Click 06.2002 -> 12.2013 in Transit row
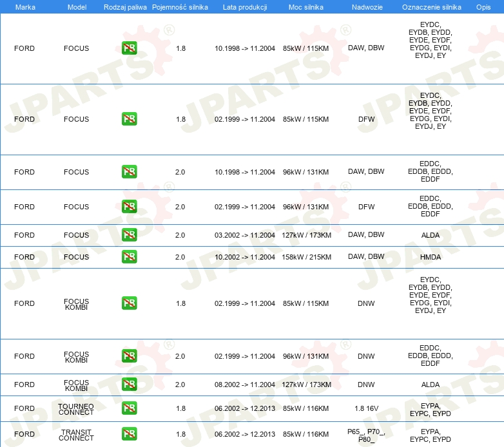This screenshot has width=504, height=447. pyautogui.click(x=245, y=434)
